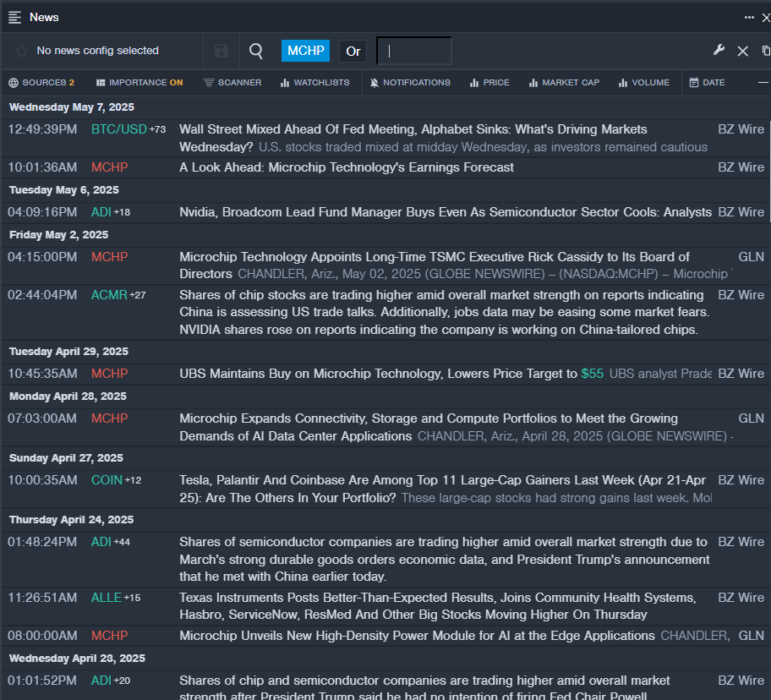Open the Market Cap filter

(x=565, y=83)
